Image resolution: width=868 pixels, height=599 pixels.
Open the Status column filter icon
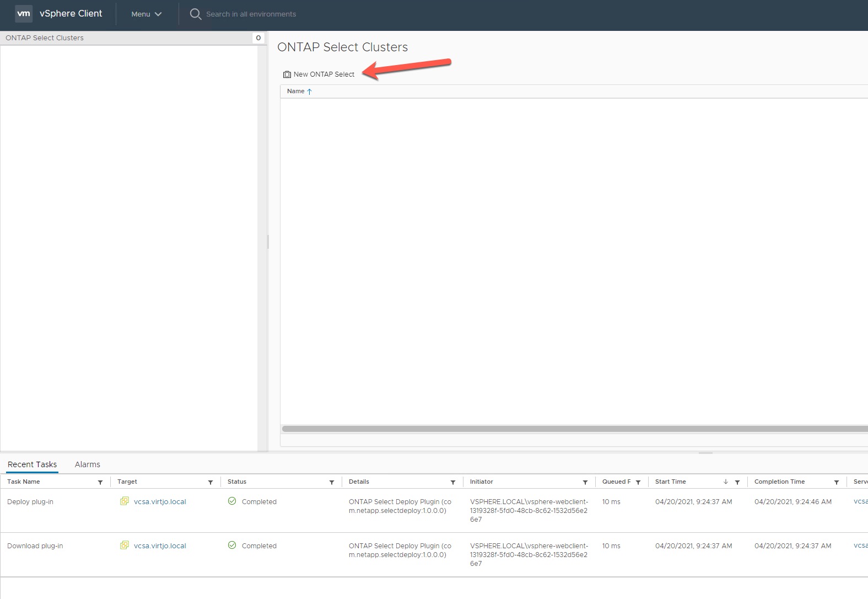pyautogui.click(x=332, y=483)
